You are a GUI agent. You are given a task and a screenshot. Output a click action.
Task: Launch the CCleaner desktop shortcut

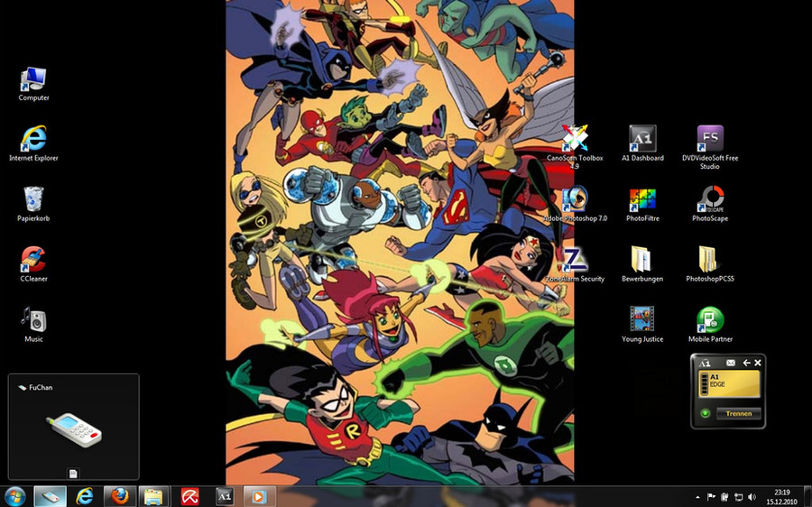(33, 264)
